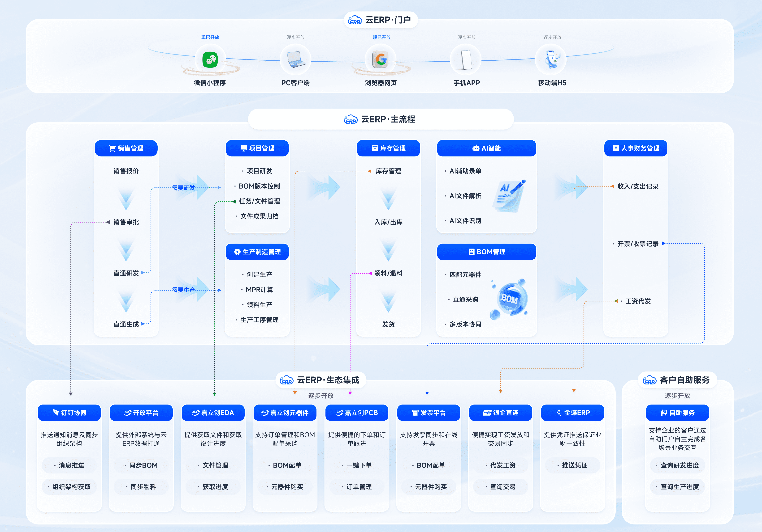Click the mobile APP phone icon
The height and width of the screenshot is (532, 762).
point(466,60)
